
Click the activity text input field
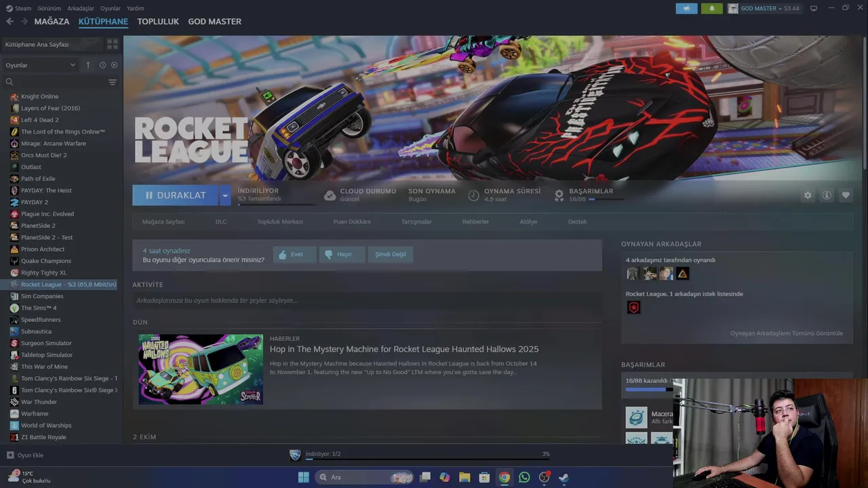click(367, 300)
